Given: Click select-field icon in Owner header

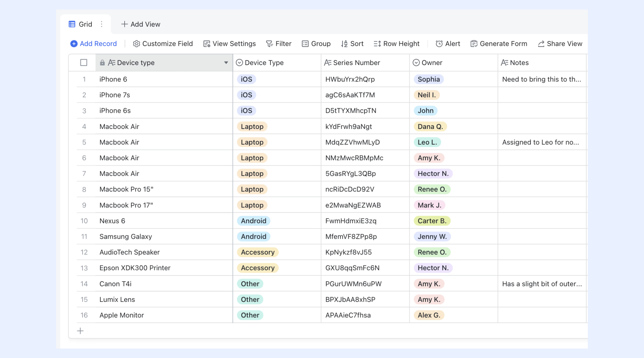Looking at the screenshot, I should point(416,63).
